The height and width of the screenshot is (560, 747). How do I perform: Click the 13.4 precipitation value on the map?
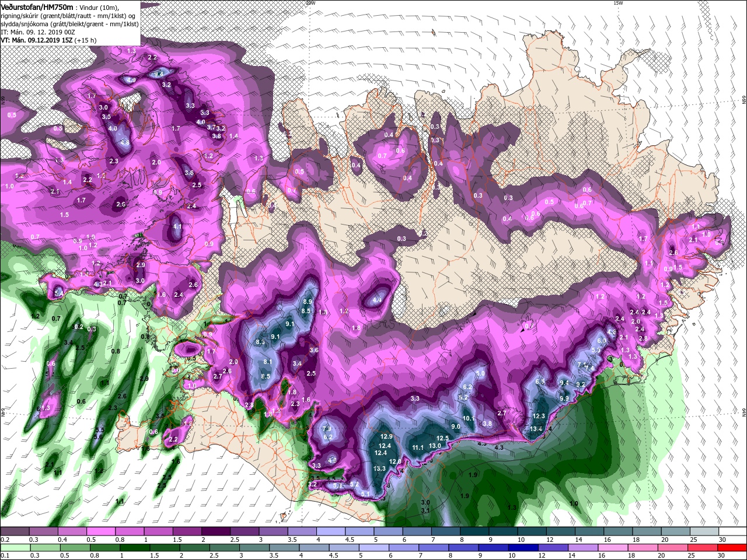click(536, 429)
